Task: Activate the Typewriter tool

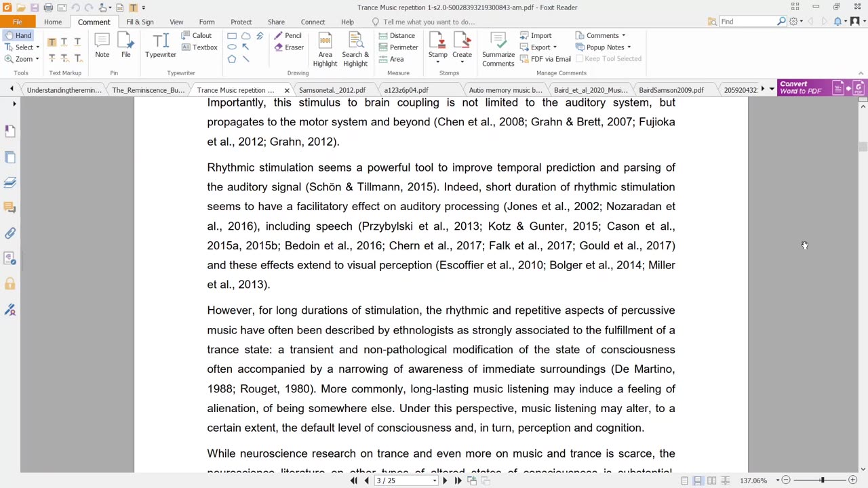Action: 161,47
